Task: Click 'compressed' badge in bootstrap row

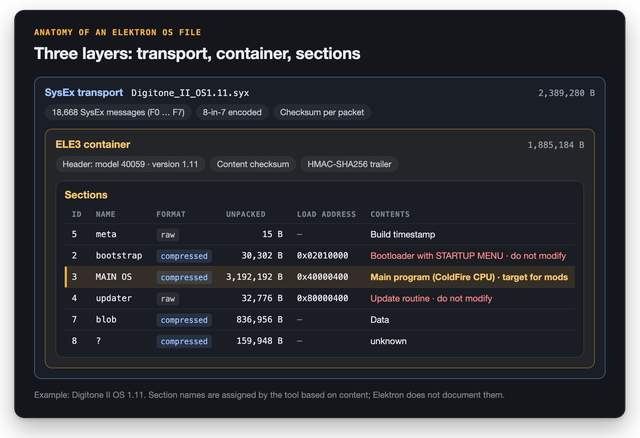Action: point(184,256)
